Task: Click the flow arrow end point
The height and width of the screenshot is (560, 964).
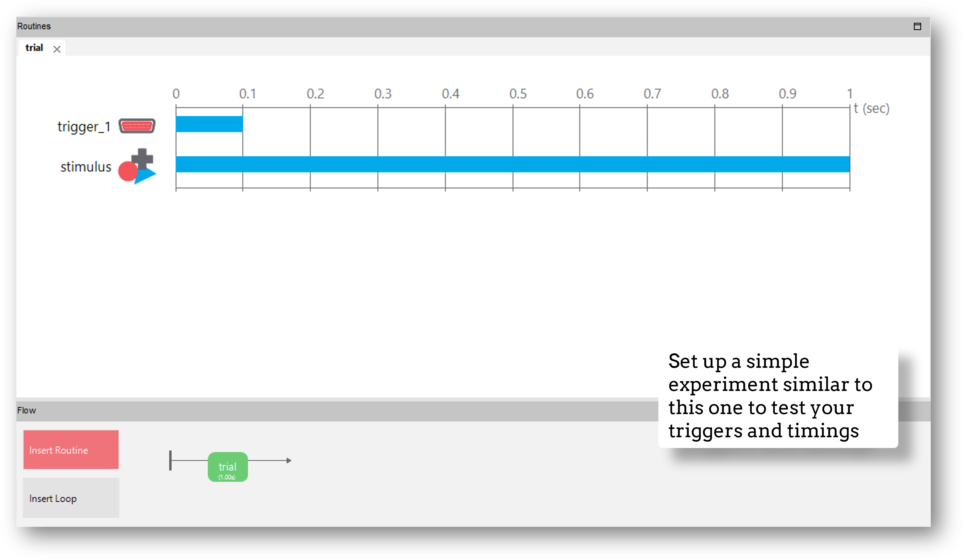Action: (x=289, y=461)
